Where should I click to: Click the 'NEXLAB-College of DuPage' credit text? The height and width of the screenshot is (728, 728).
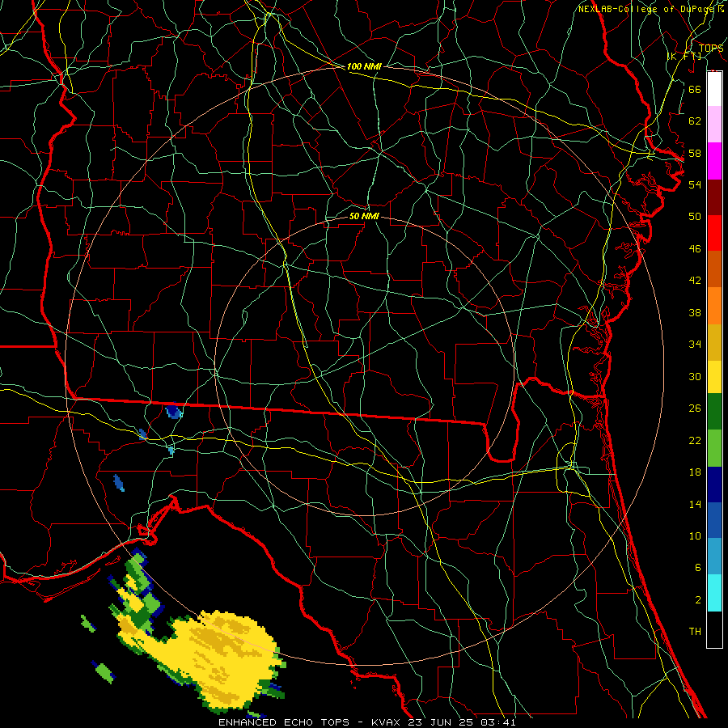coord(644,9)
